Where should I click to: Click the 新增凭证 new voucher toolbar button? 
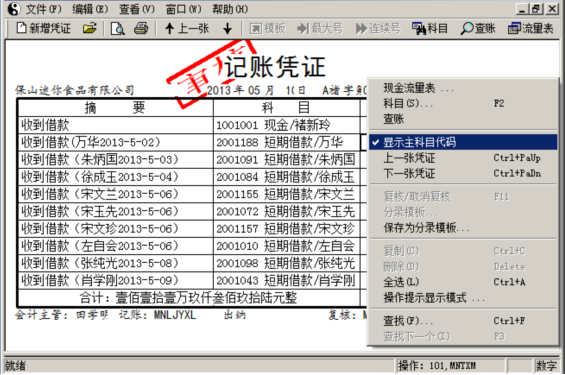pyautogui.click(x=44, y=28)
